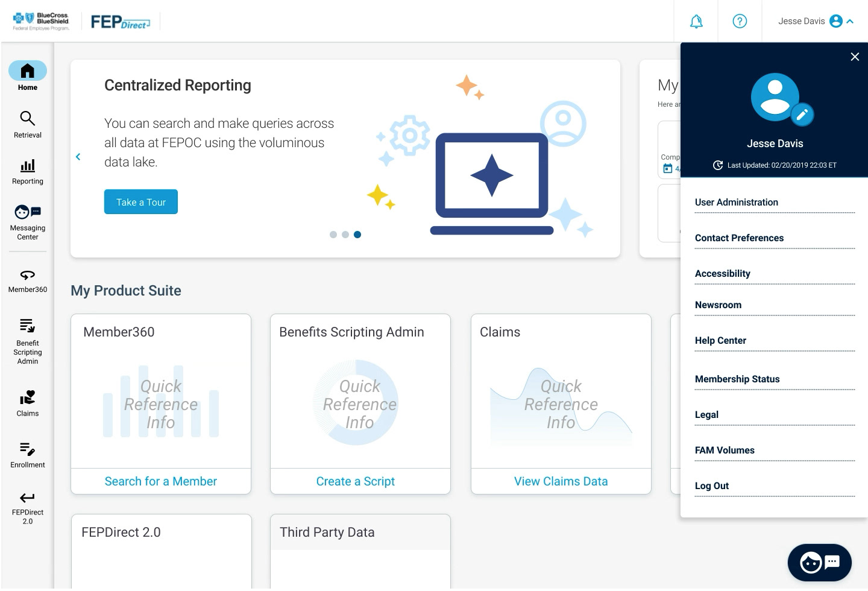Edit profile picture using pencil icon
Image resolution: width=868 pixels, height=591 pixels.
pos(802,115)
